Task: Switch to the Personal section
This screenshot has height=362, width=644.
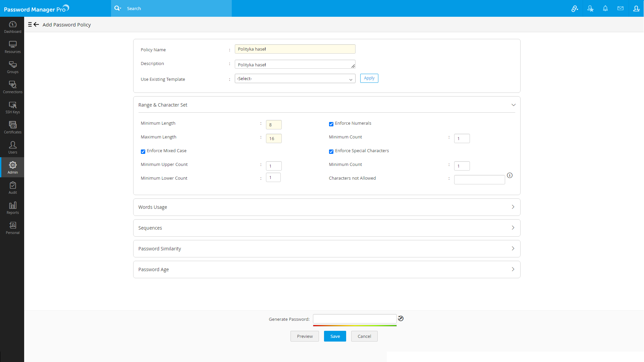Action: click(x=12, y=228)
